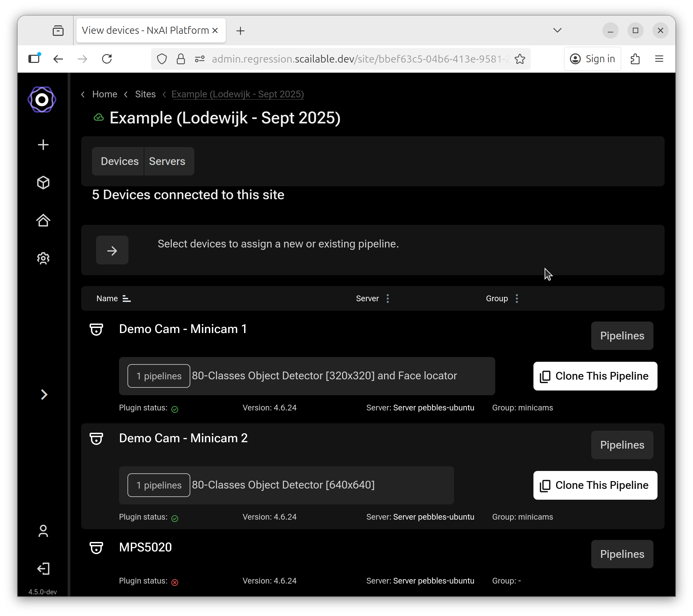693x616 pixels.
Task: Select Demo Cam - Minicam 2 camera icon
Action: click(x=96, y=439)
